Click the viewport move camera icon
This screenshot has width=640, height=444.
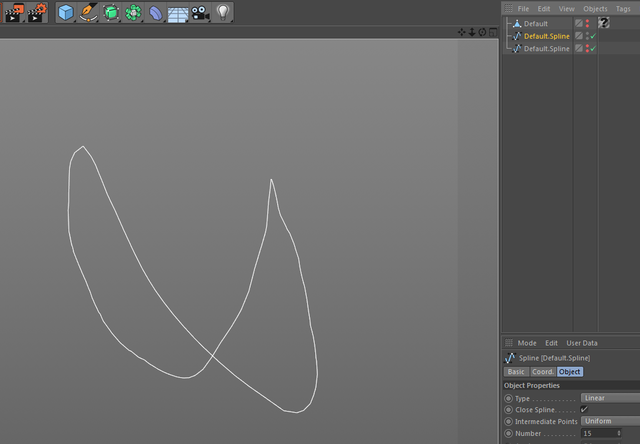(x=461, y=32)
